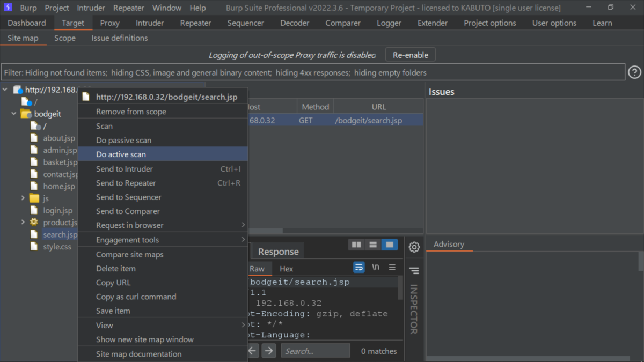Collapse the bodgeit folder node

14,114
